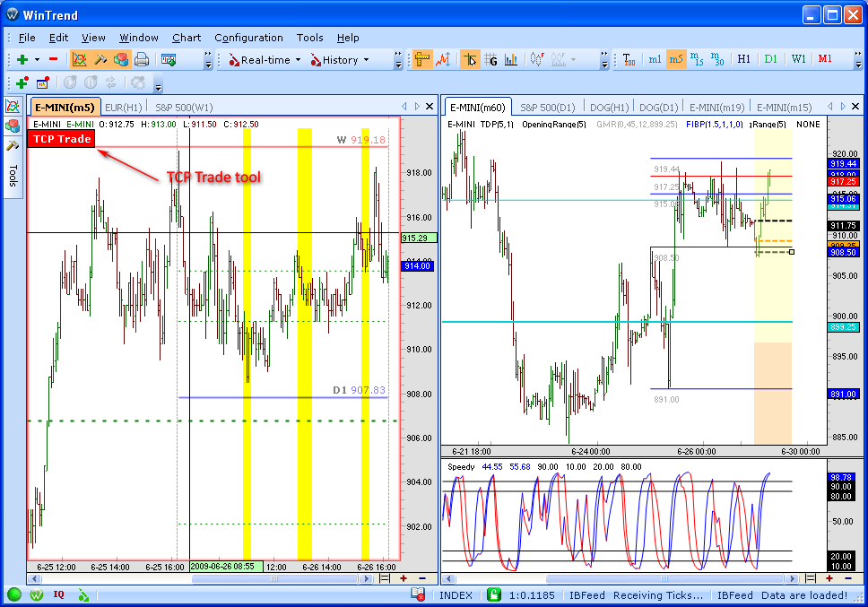Switch to M1 monthly timeframe
This screenshot has width=868, height=607.
click(x=825, y=58)
